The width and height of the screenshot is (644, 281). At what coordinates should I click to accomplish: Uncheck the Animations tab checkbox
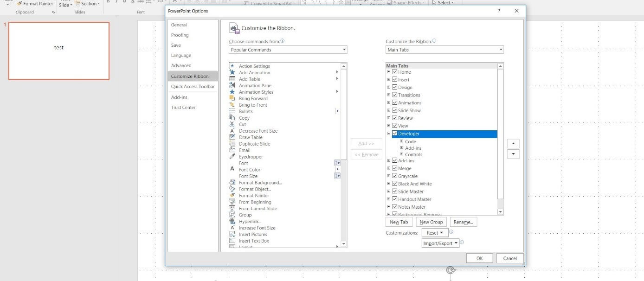pos(395,102)
